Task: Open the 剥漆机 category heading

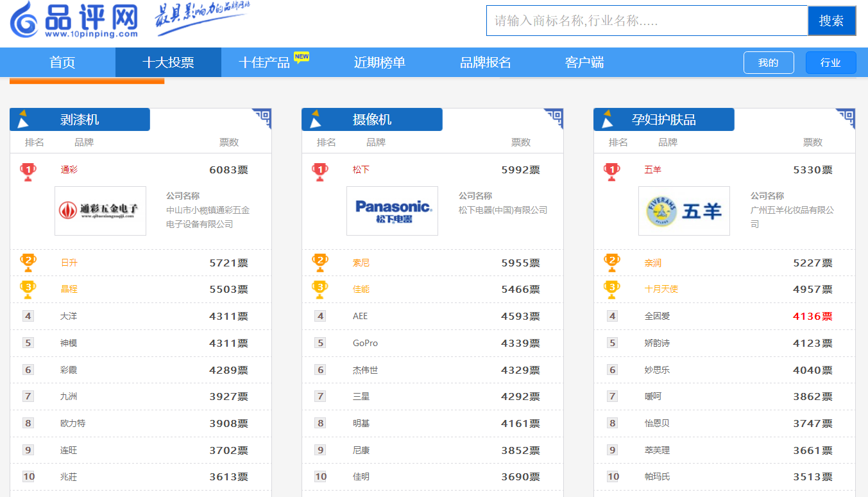Action: [80, 119]
